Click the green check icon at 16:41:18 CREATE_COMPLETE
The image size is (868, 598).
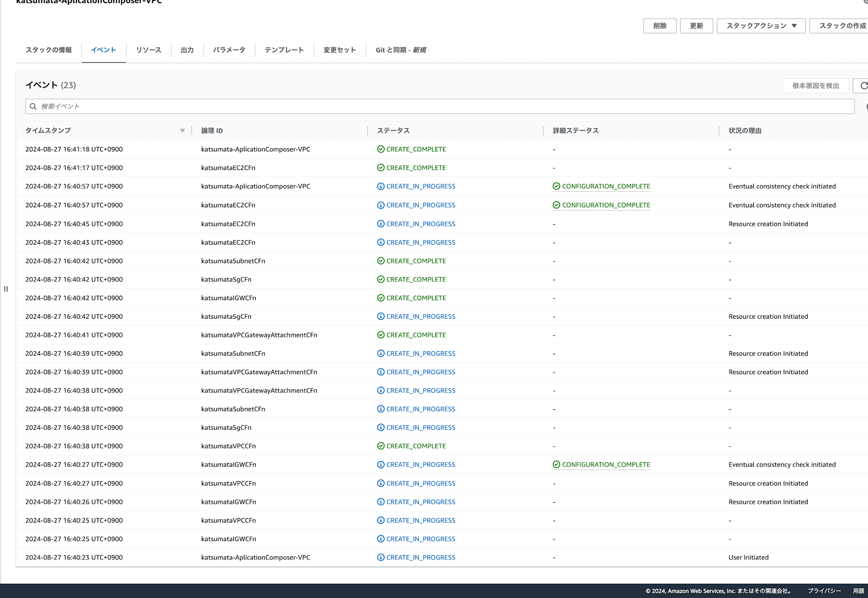point(381,149)
